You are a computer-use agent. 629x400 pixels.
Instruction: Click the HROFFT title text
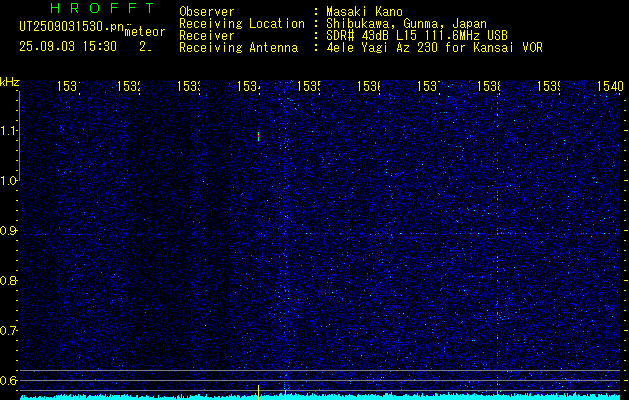coord(102,8)
